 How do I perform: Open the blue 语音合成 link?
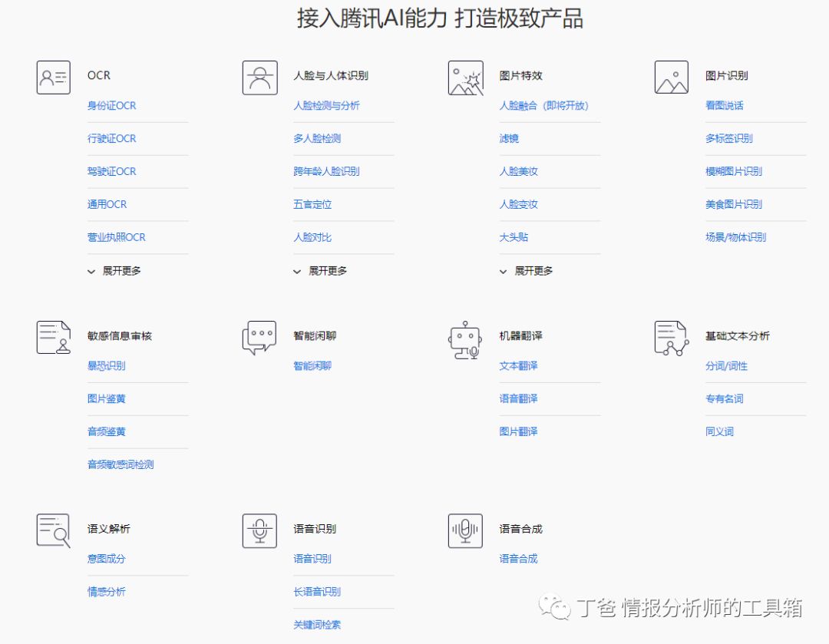pos(519,559)
